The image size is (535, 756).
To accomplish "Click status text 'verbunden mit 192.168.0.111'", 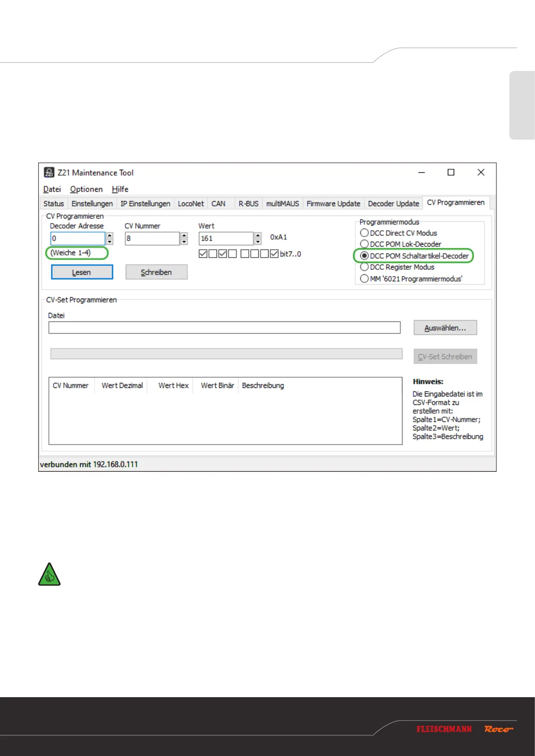I will 89,464.
